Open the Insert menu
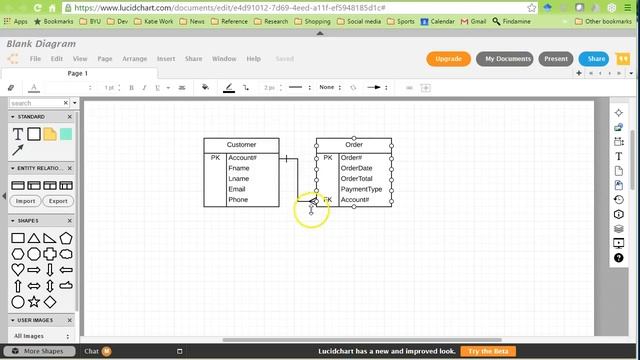The width and height of the screenshot is (640, 360). point(166,59)
